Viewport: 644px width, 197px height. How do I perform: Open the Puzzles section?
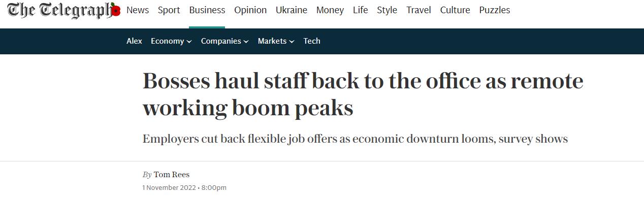pyautogui.click(x=495, y=10)
